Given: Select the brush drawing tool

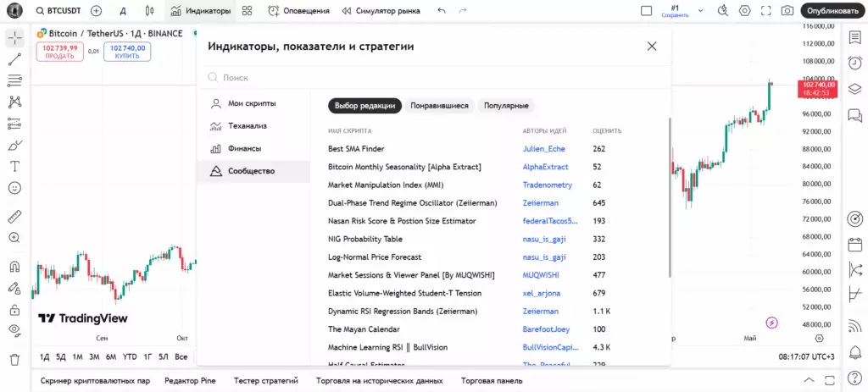Looking at the screenshot, I should coord(15,146).
